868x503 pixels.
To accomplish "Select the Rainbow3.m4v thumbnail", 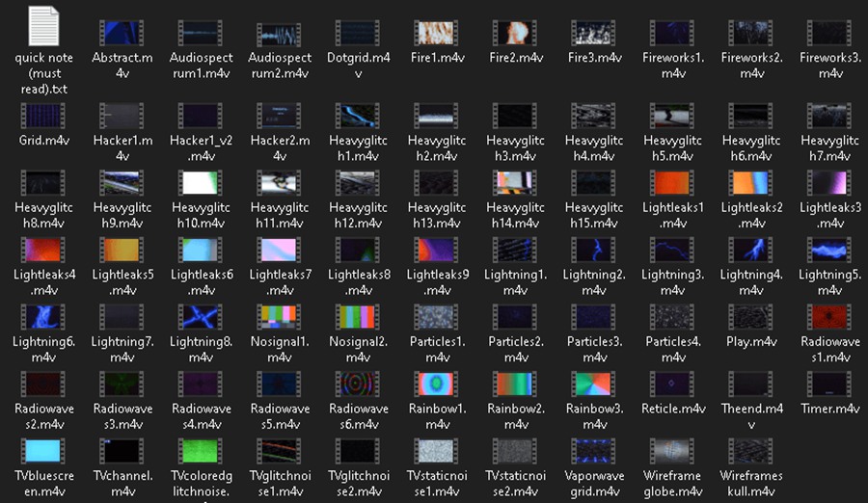I will [x=594, y=384].
